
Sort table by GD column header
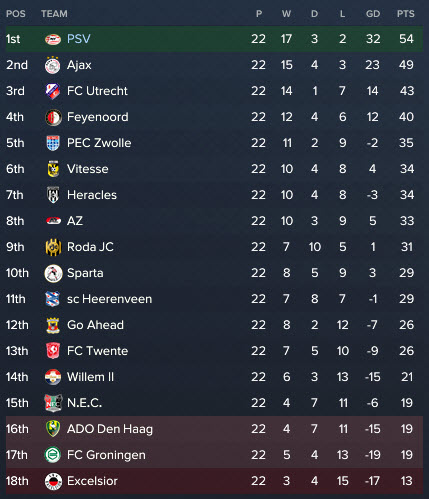[x=373, y=14]
